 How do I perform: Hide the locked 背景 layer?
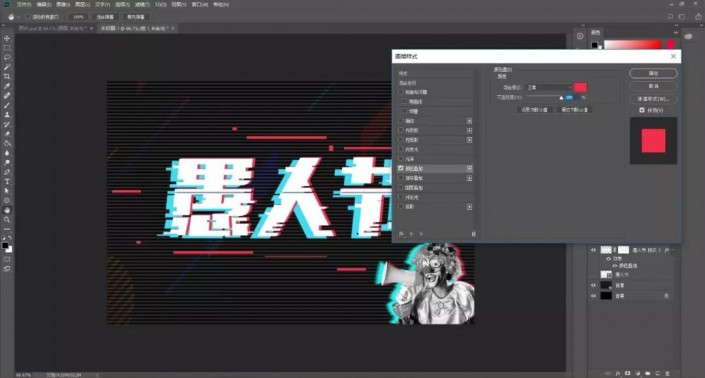(x=593, y=296)
